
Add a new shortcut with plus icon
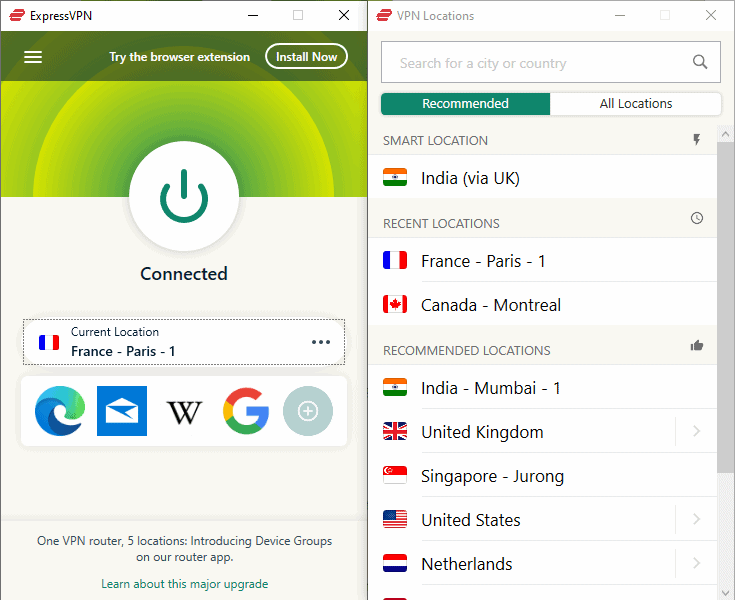[308, 411]
